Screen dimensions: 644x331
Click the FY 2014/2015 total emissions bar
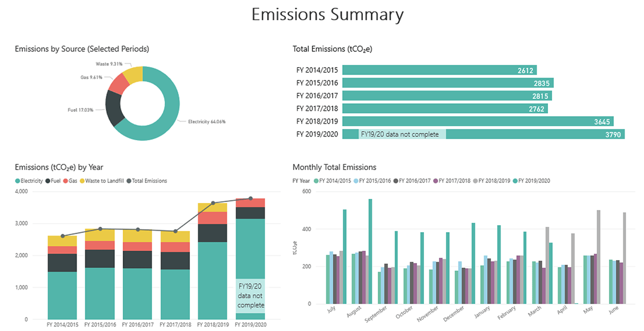(x=439, y=70)
